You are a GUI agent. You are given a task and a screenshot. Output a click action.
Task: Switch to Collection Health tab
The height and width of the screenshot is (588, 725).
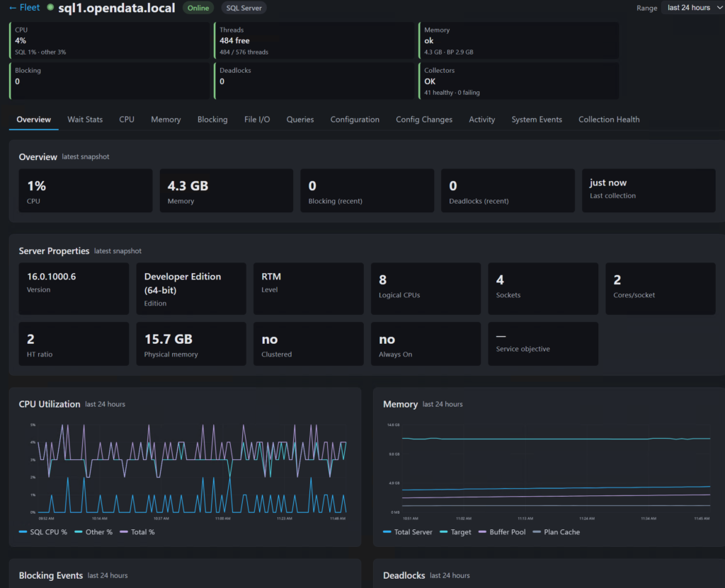point(609,120)
